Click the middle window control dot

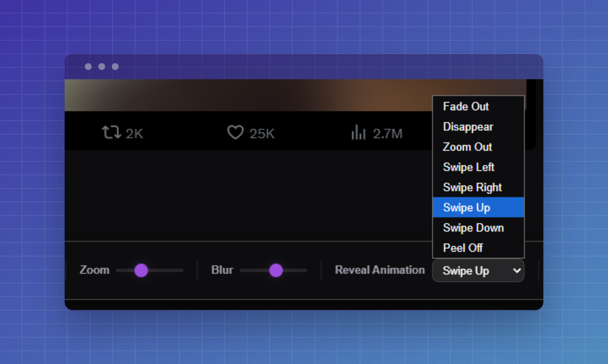point(102,67)
